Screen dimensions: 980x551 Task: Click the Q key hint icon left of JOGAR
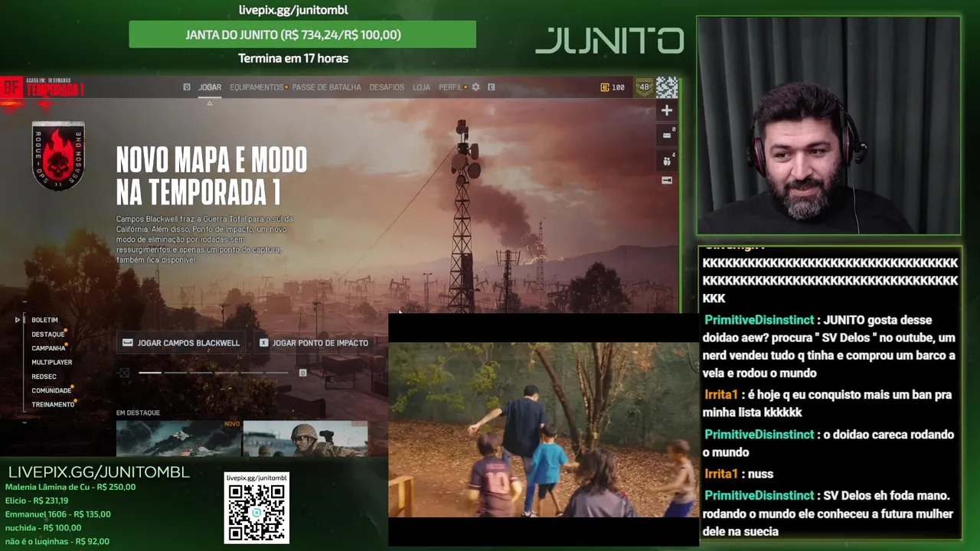coord(187,87)
